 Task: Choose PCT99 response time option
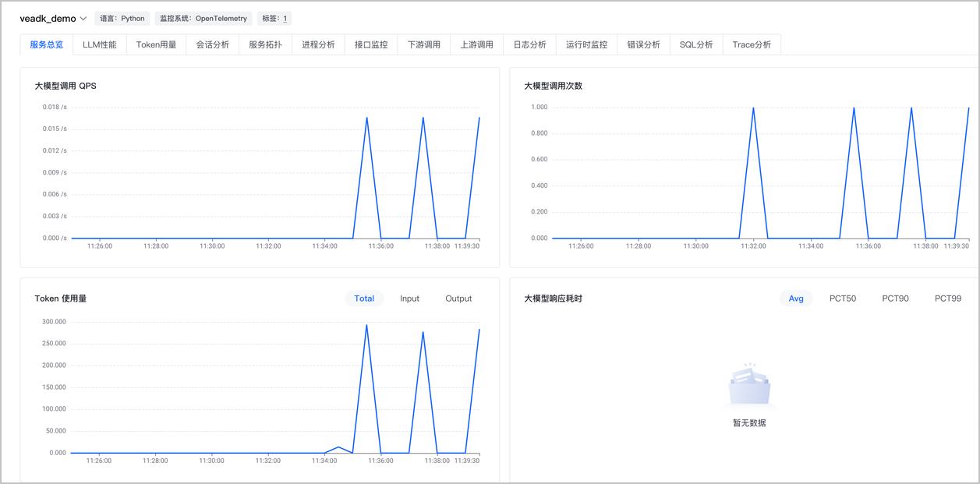coord(948,299)
